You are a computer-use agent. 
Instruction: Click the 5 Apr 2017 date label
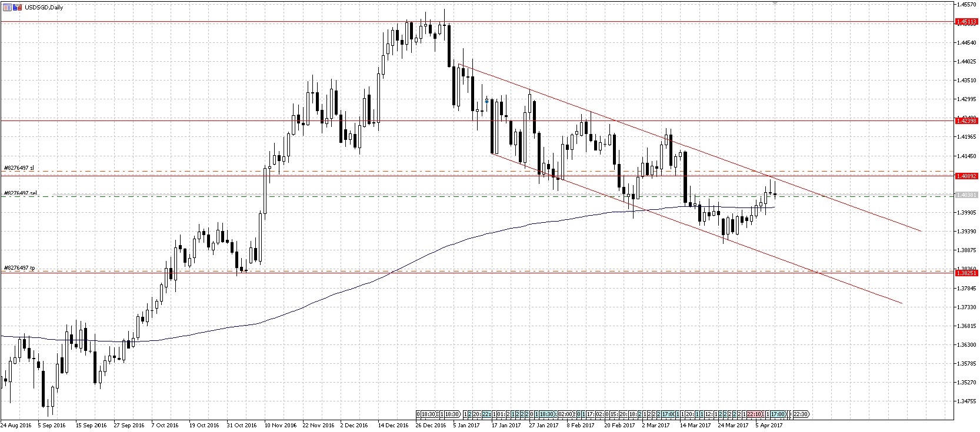point(768,424)
